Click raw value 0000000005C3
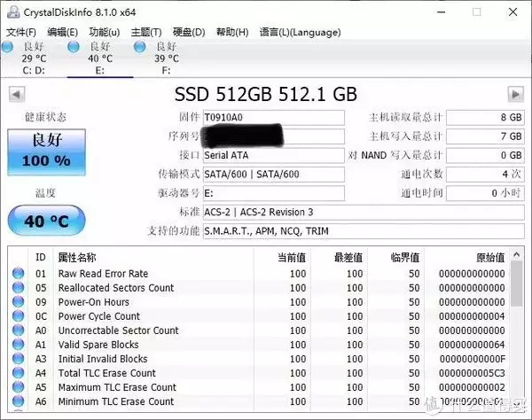This screenshot has height=420, width=532. (472, 373)
